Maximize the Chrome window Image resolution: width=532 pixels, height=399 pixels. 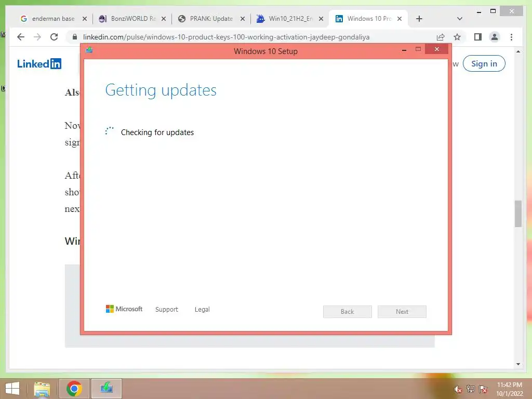pos(493,11)
